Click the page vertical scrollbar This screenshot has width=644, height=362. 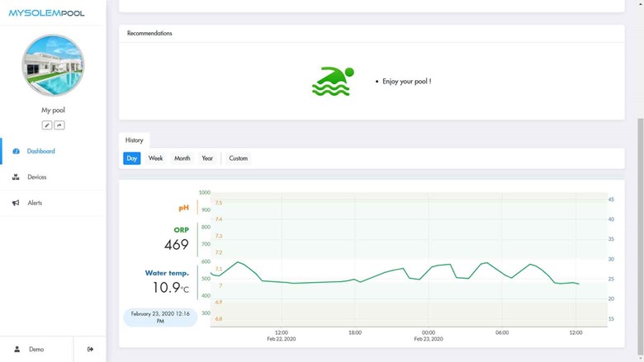tap(640, 206)
